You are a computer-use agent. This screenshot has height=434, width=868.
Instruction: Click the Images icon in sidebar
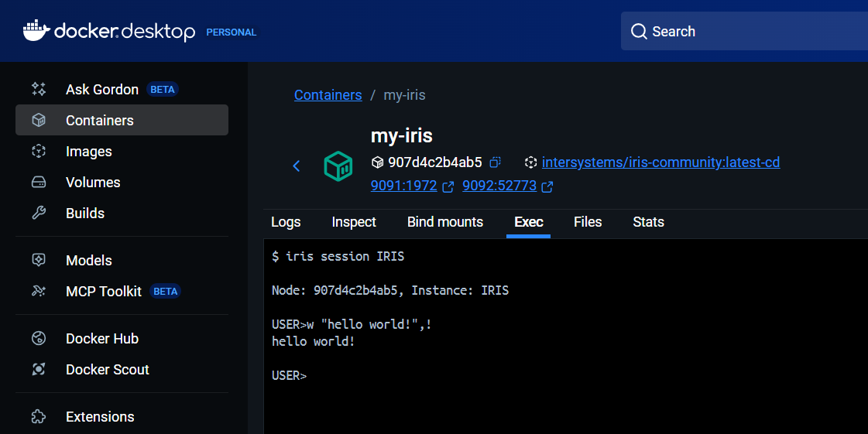click(39, 152)
